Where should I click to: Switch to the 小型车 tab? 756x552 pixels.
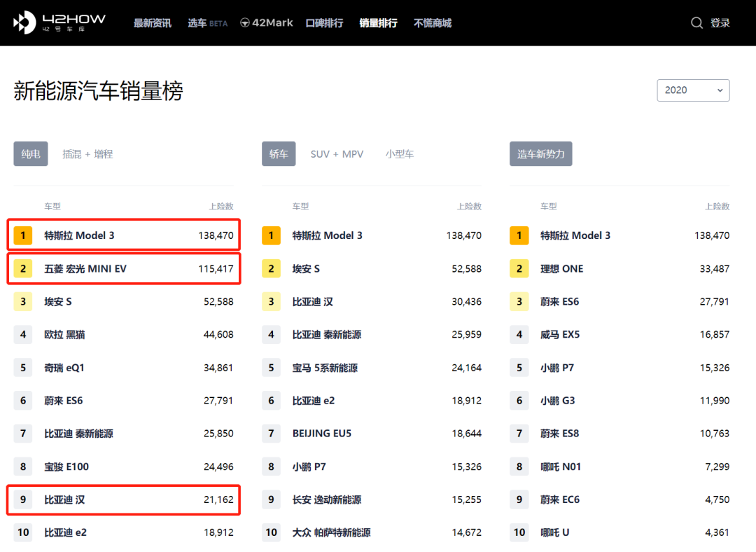pyautogui.click(x=400, y=154)
